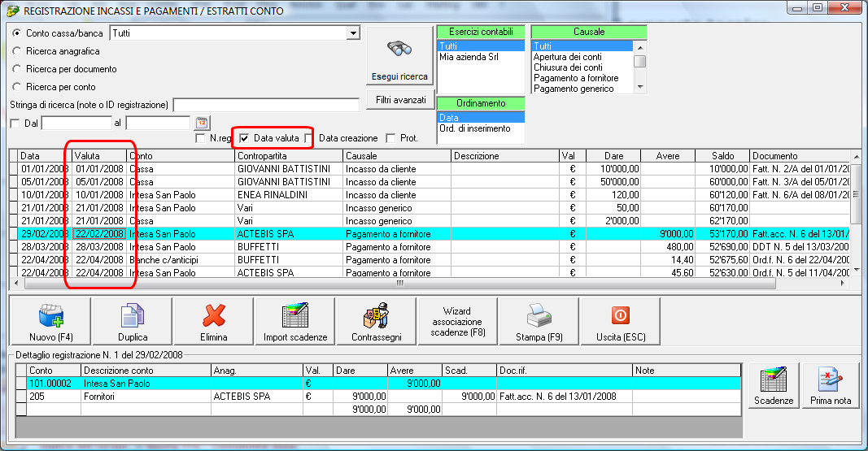Click the Documento column header
Screen dimensions: 868x451
(x=800, y=156)
